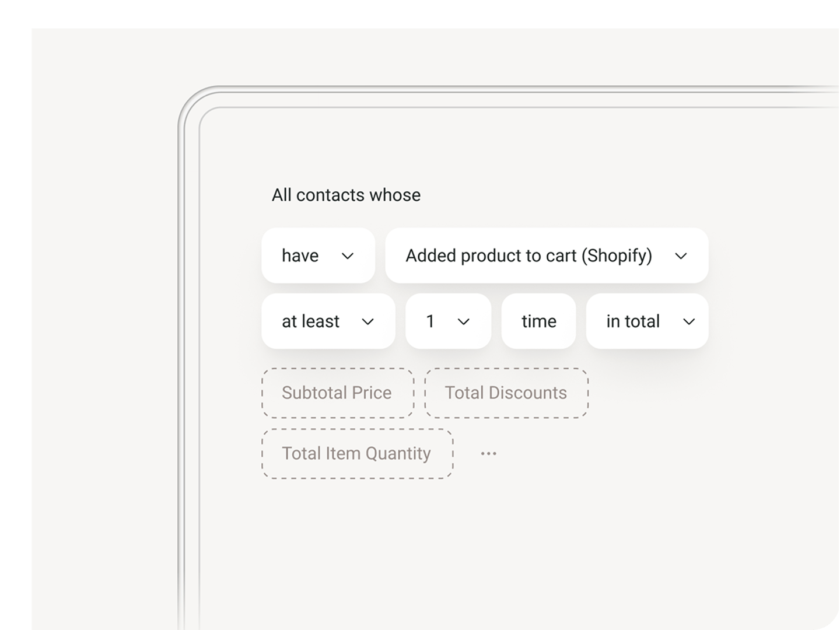Add the Total Item Quantity property filter
The height and width of the screenshot is (630, 840).
coord(357,454)
